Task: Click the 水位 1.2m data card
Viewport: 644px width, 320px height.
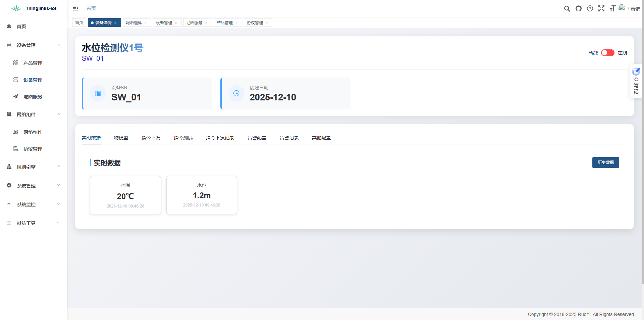Action: coord(202,195)
